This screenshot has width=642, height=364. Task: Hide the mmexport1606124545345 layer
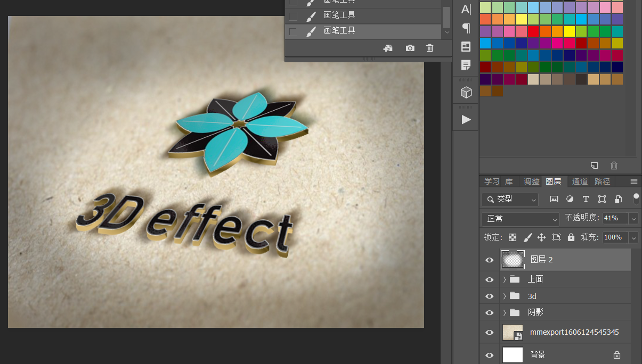click(490, 333)
